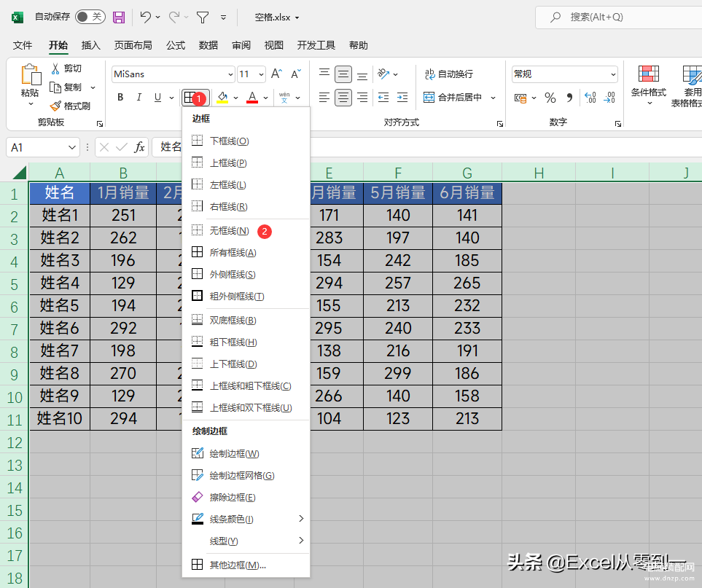Open the fill color dropdown arrow
The width and height of the screenshot is (702, 588).
tap(236, 98)
